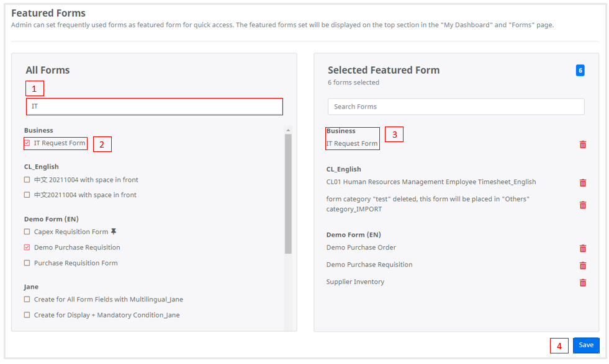
Task: Click the Business category heading in All Forms
Action: (x=38, y=130)
